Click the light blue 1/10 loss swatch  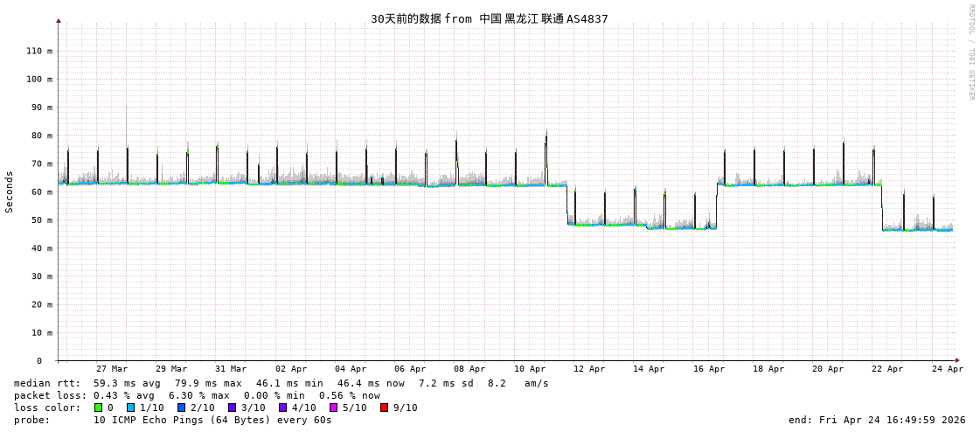pyautogui.click(x=130, y=408)
